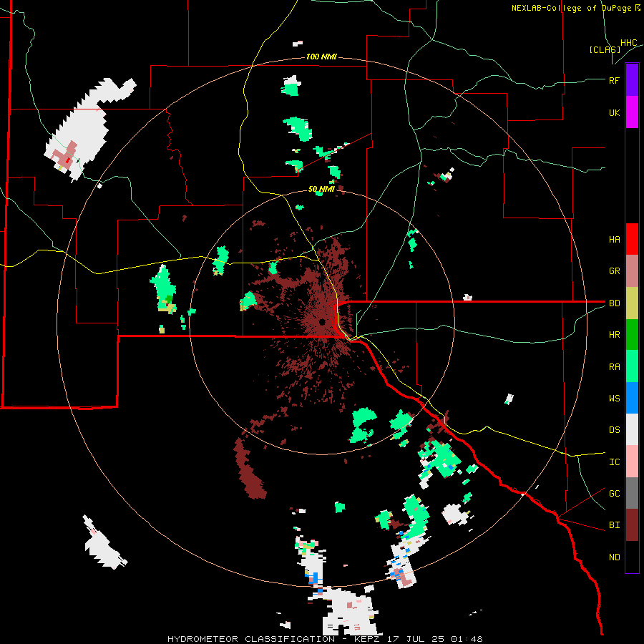Screen dimensions: 644x644
Task: Click the WS blue legend swatch
Action: pos(632,398)
